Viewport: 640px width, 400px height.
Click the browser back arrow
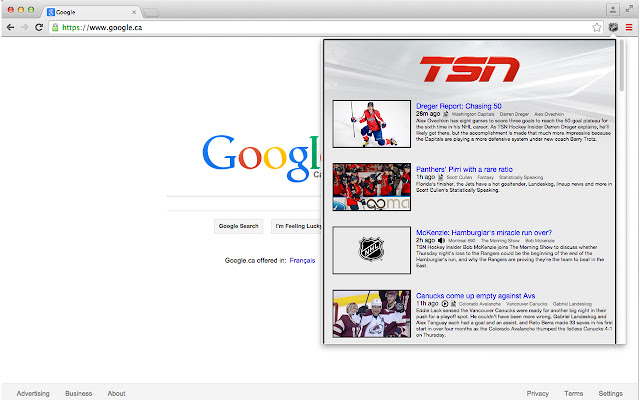coord(11,27)
